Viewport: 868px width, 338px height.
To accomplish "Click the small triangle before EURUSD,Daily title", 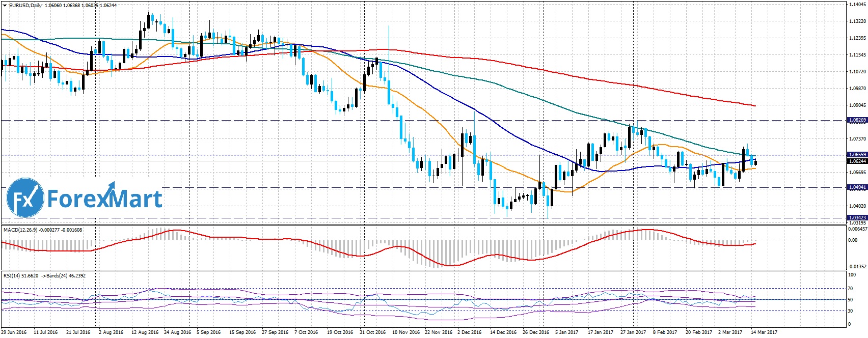I will pyautogui.click(x=5, y=6).
